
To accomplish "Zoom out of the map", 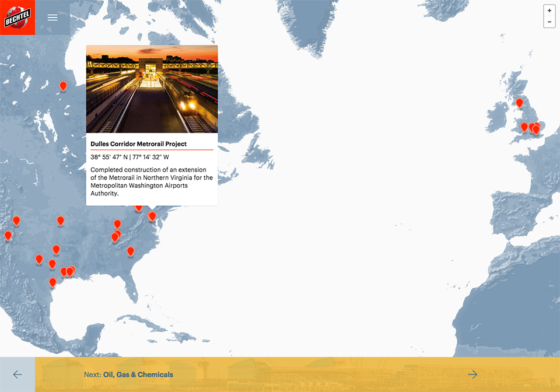I will 549,22.
